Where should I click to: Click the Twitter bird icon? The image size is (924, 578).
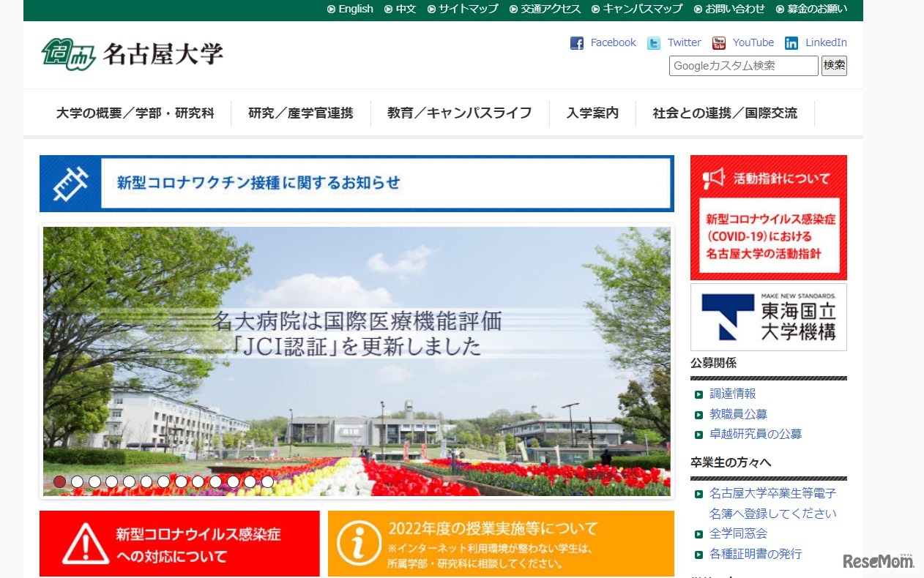[653, 42]
